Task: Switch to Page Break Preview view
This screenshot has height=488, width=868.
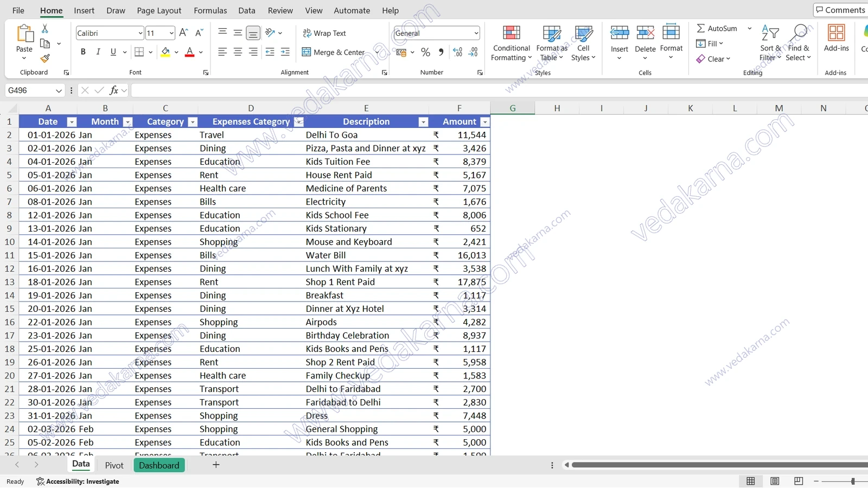Action: point(799,481)
